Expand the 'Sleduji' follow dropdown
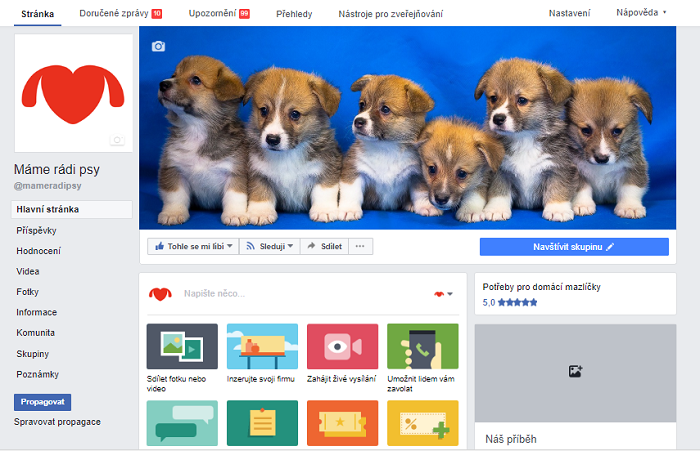This screenshot has width=700, height=451. 270,246
